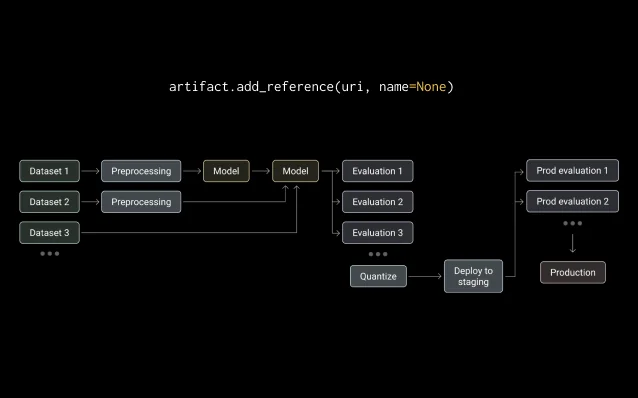This screenshot has width=638, height=398.
Task: Select Preprocessing box next to Dataset 1
Action: pos(141,171)
